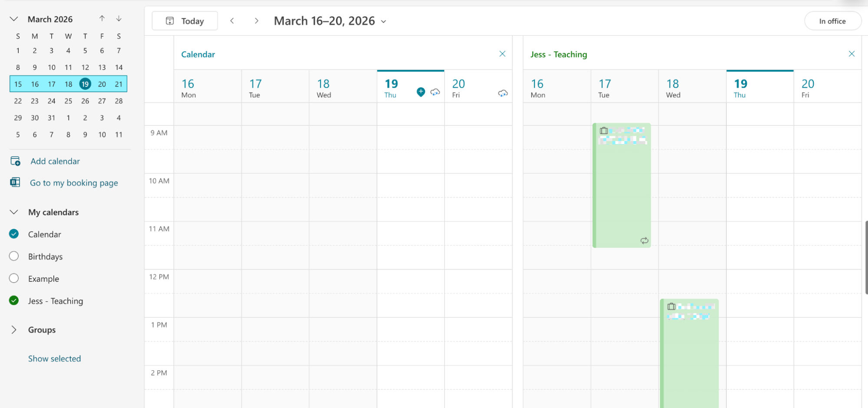Collapse the My calendars section

(x=13, y=212)
